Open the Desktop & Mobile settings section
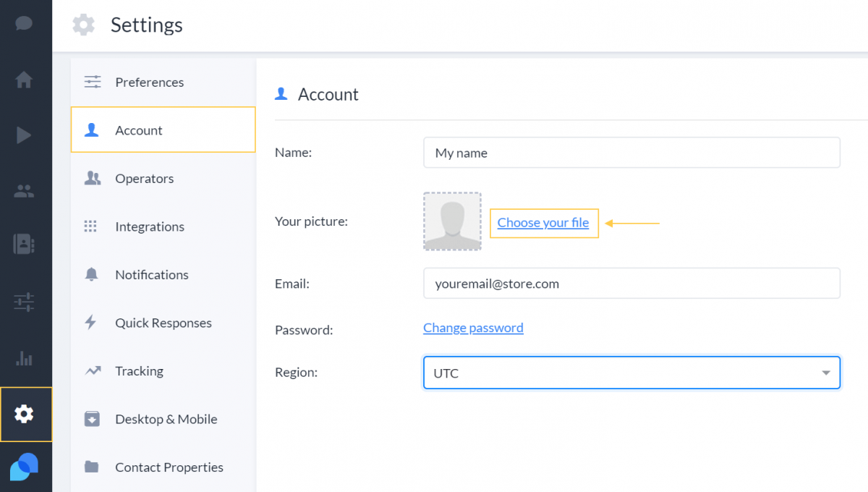The image size is (868, 492). click(163, 419)
